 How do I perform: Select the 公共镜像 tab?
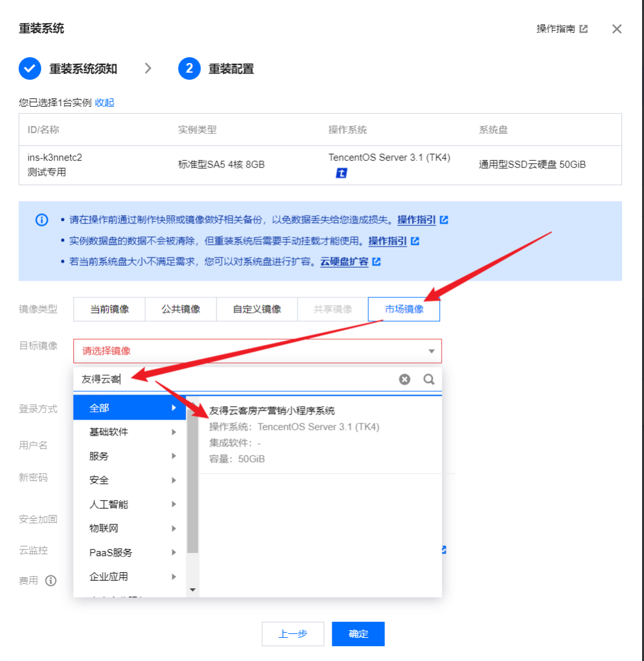(x=181, y=309)
